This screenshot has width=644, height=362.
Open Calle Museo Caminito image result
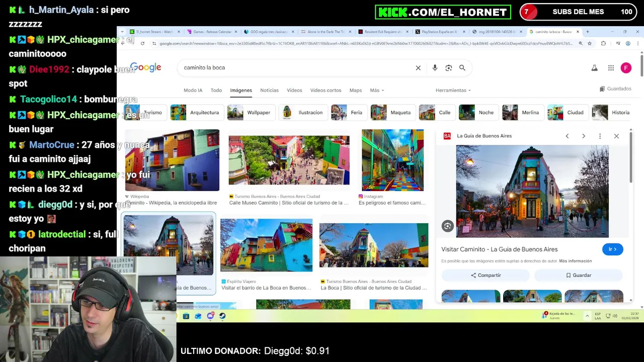(289, 160)
